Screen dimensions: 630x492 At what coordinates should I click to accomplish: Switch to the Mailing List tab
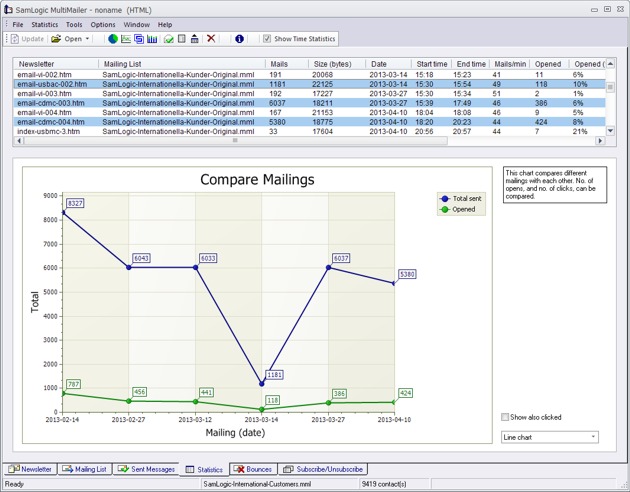pos(85,469)
